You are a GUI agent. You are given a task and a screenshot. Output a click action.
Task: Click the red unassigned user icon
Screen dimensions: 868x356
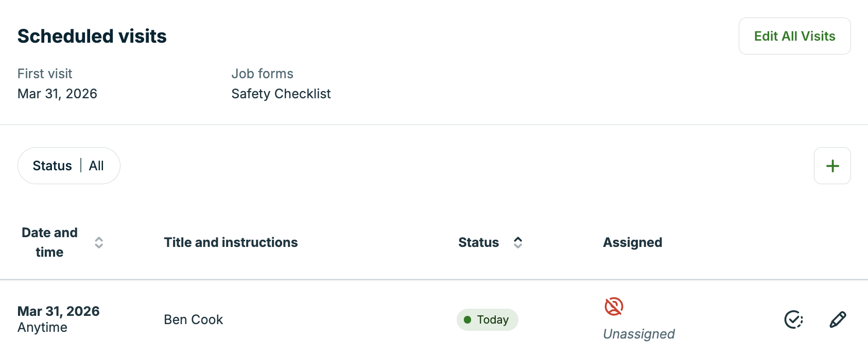614,307
